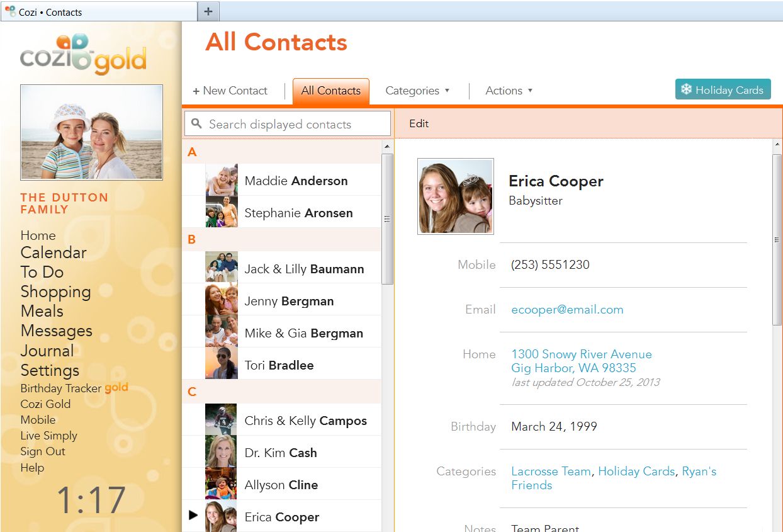Click Erica Cooper's list thumbnail photo
Image resolution: width=783 pixels, height=532 pixels.
222,516
